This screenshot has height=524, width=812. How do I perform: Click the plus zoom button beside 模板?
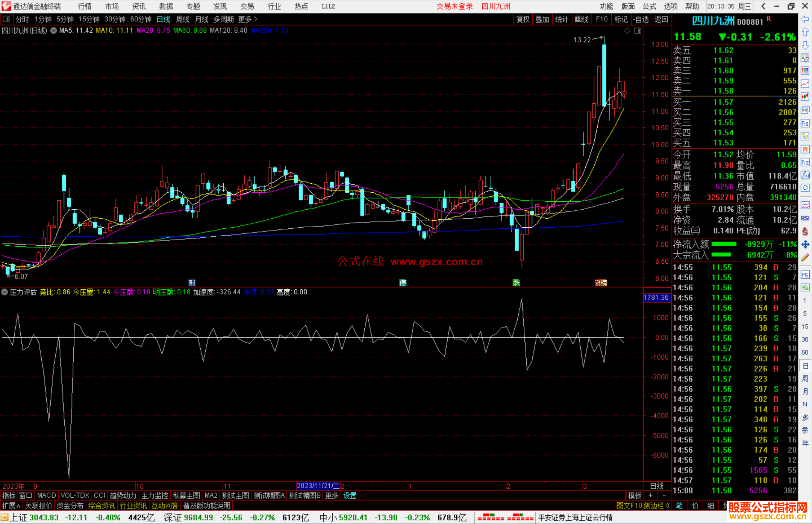[x=651, y=495]
